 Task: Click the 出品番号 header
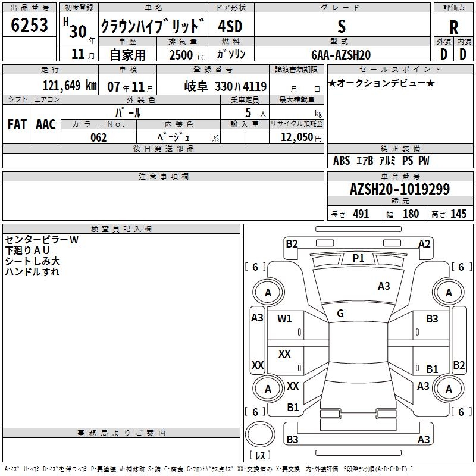coord(29,8)
